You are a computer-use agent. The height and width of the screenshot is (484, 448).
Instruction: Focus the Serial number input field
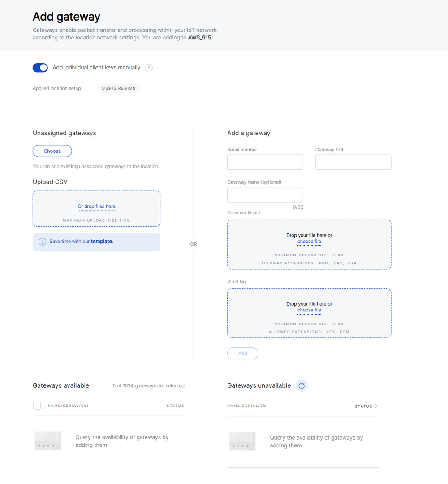pos(265,162)
